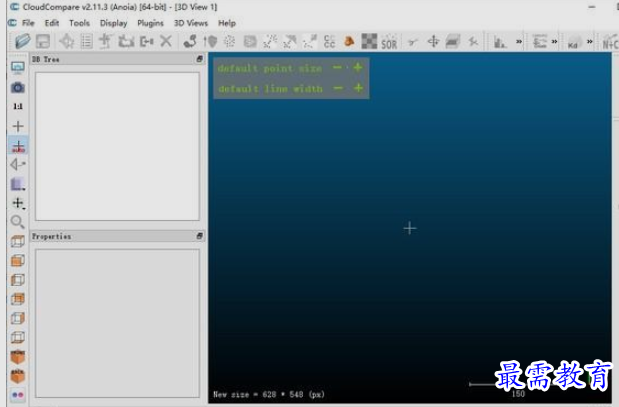
Task: Activate the Point picking crosshair tool
Action: point(67,41)
